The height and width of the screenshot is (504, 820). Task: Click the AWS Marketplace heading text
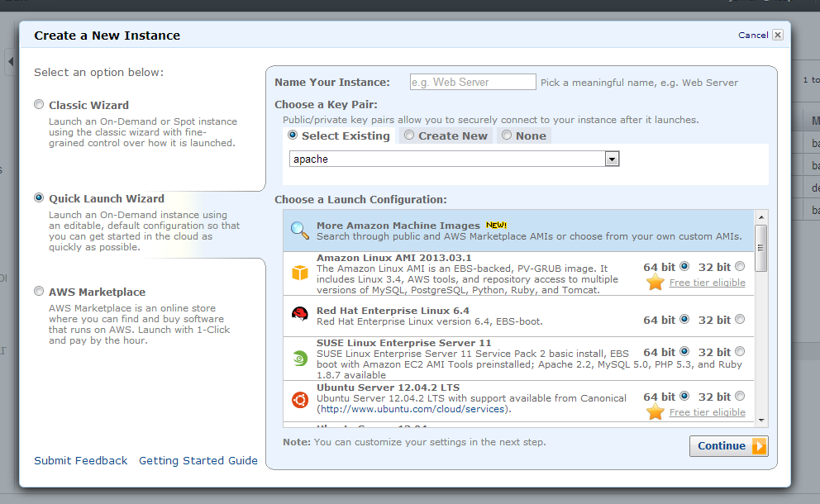pyautogui.click(x=98, y=292)
